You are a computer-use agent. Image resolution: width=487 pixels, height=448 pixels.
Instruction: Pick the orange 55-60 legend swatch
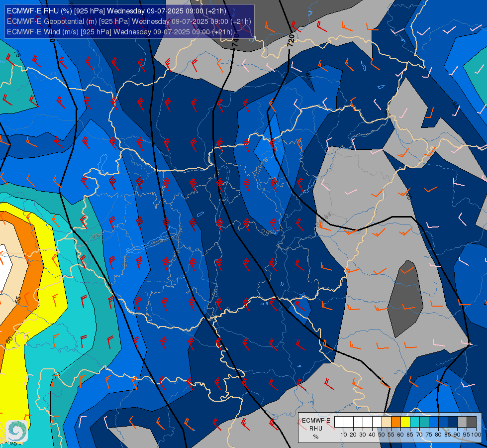tap(396, 422)
